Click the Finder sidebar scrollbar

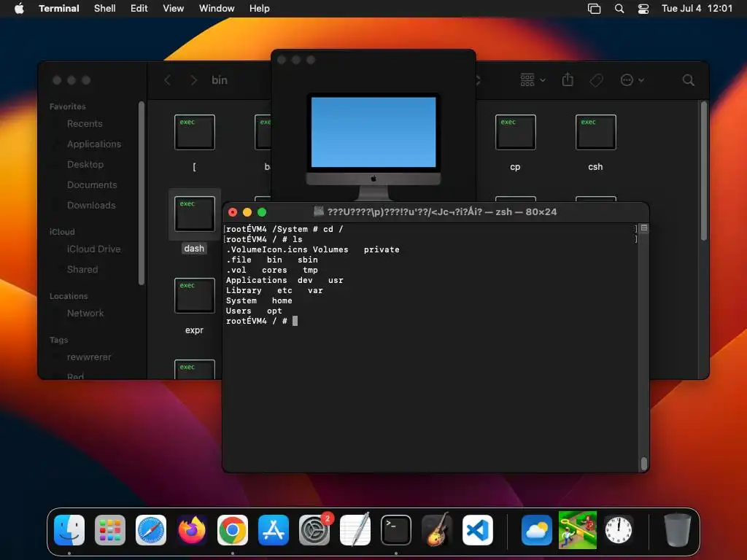tap(142, 192)
